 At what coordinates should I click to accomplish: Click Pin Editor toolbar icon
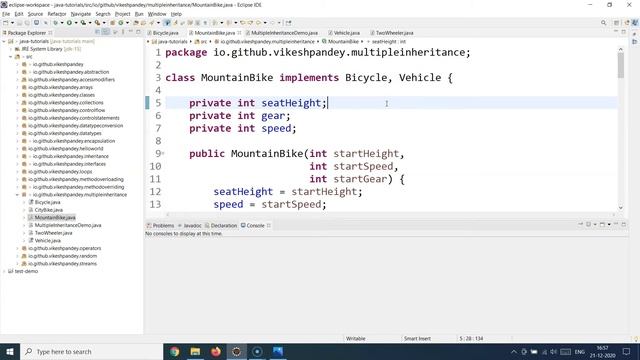288,23
